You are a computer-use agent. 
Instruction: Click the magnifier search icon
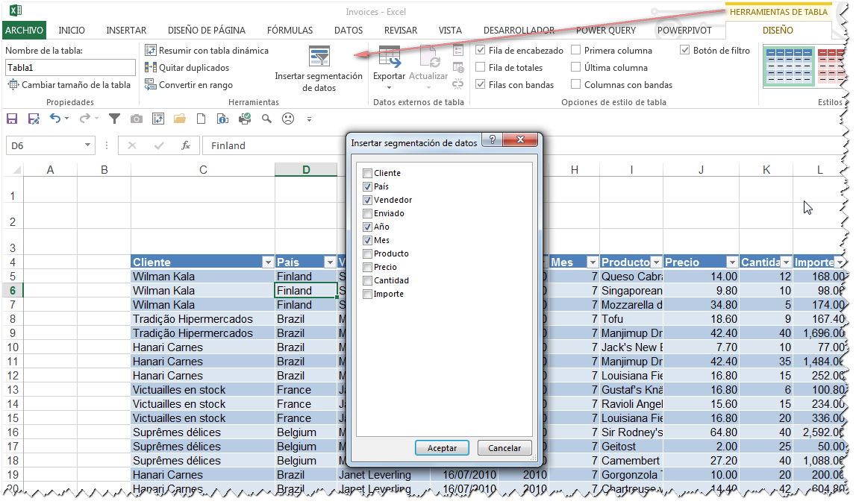click(x=266, y=119)
